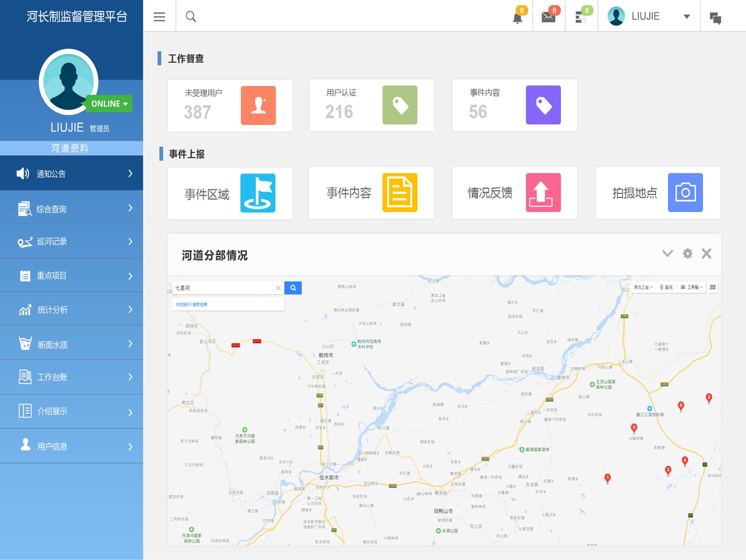The width and height of the screenshot is (746, 560).
Task: Toggle 路况 traffic layer on map
Action: [x=666, y=287]
